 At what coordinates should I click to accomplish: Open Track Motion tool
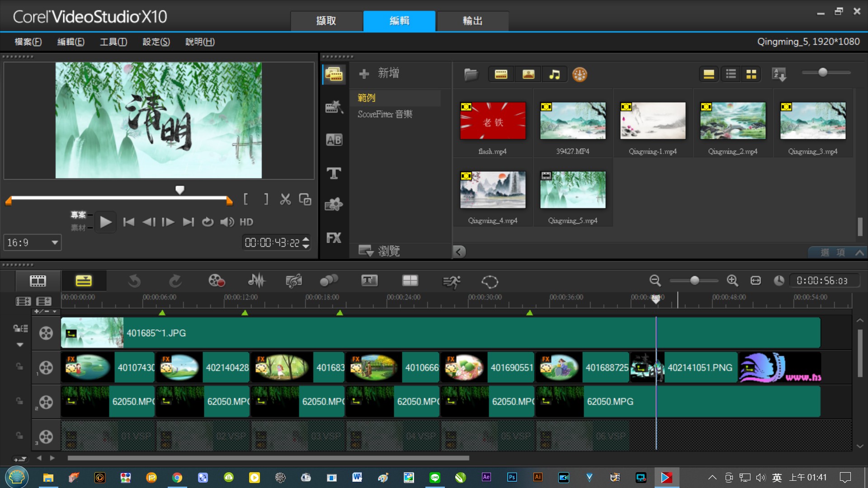(x=329, y=281)
